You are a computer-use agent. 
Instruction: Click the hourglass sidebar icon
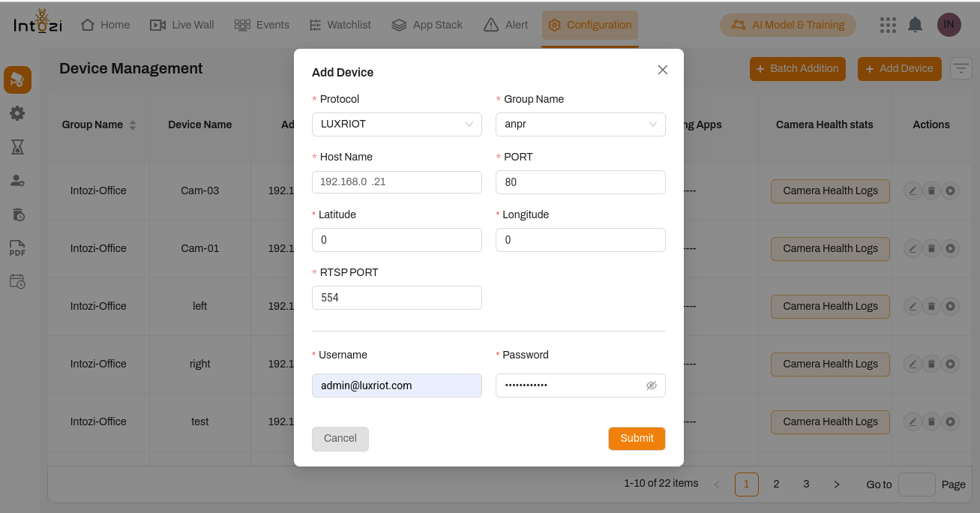[17, 147]
